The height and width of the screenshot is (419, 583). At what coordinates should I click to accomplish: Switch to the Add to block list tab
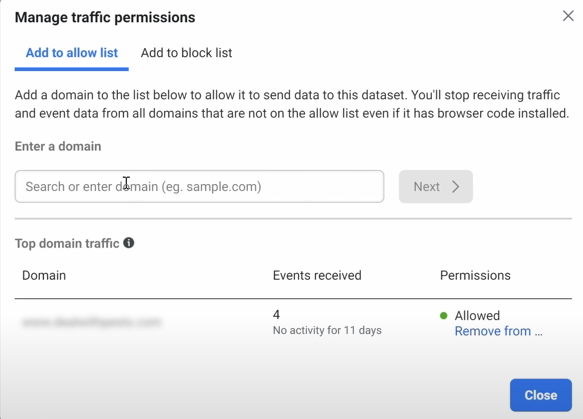[186, 53]
